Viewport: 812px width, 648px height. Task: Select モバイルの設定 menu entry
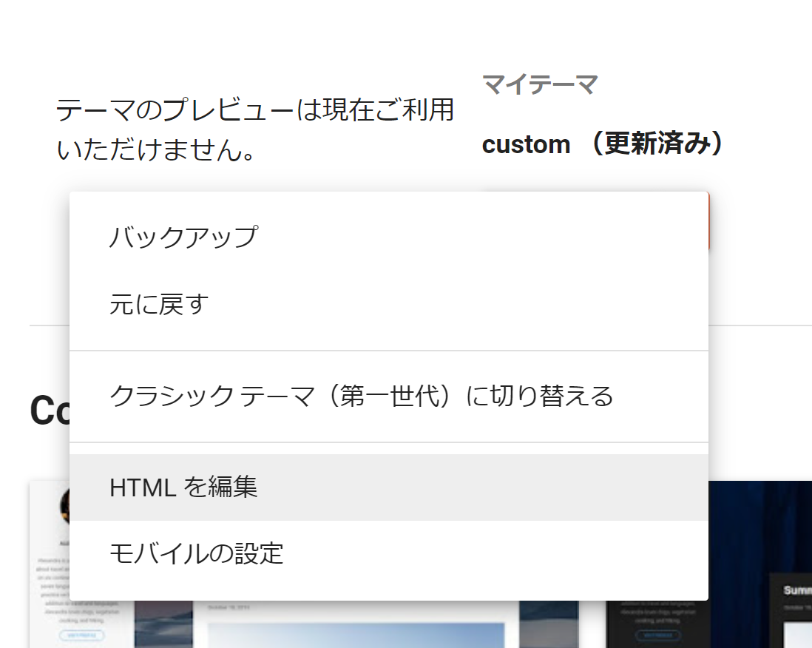(x=389, y=554)
